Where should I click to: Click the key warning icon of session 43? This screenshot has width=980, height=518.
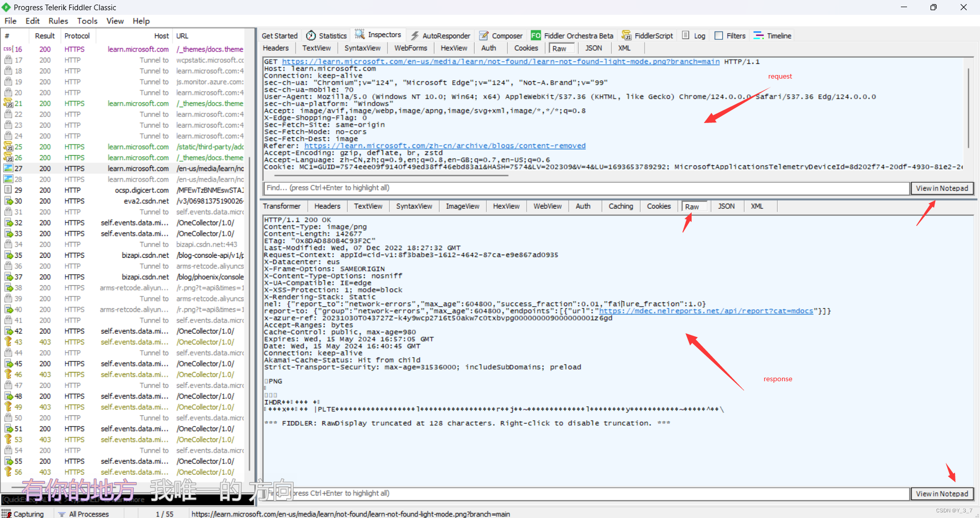(x=8, y=342)
